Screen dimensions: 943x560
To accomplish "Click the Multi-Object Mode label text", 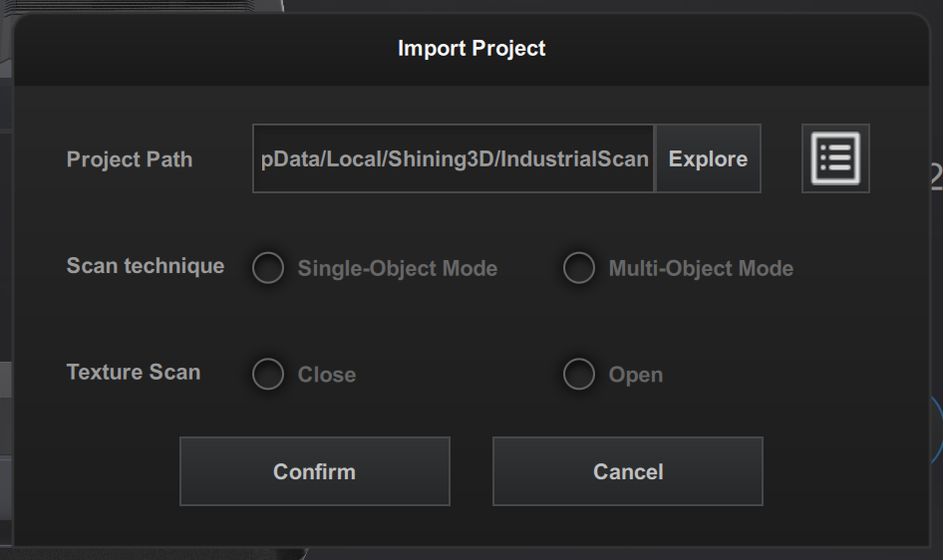I will (701, 269).
